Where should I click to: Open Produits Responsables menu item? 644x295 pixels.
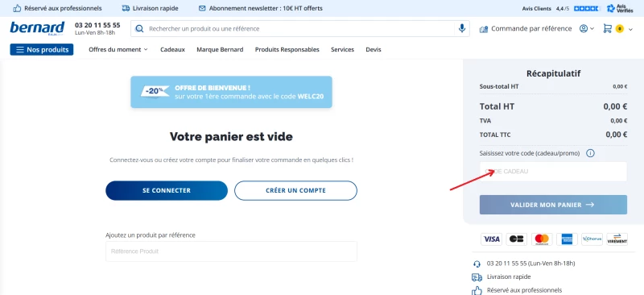(x=287, y=49)
